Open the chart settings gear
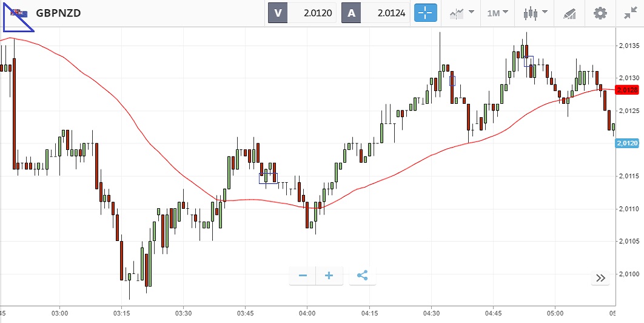 click(x=600, y=13)
